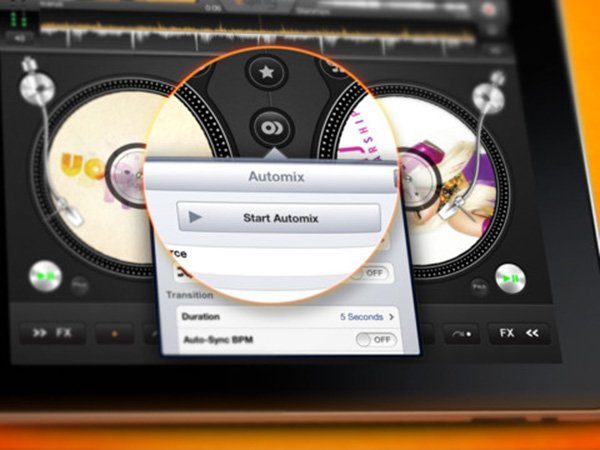Tap the small round button beside left play
Image resolution: width=600 pixels, height=450 pixels.
point(80,285)
